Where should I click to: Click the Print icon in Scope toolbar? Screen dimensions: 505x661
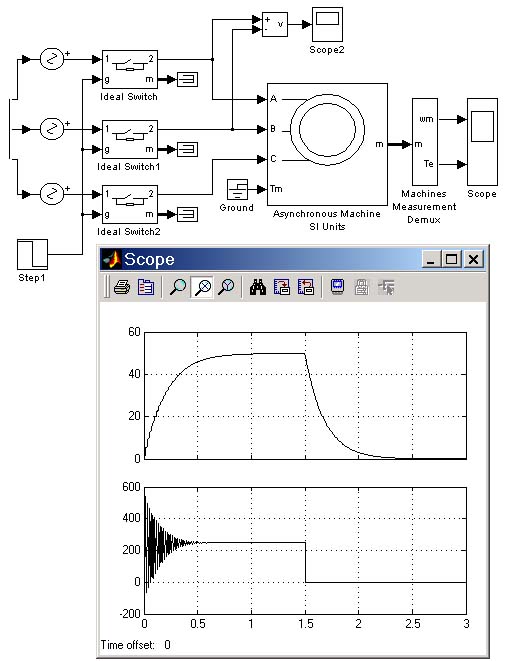(x=122, y=288)
